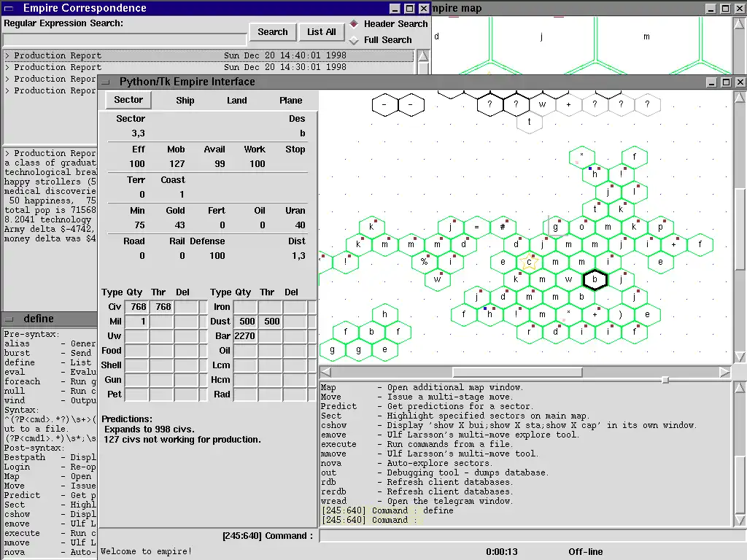Click the '=' neighbor 'j' hexagon sector
This screenshot has height=560, width=747.
pos(450,227)
